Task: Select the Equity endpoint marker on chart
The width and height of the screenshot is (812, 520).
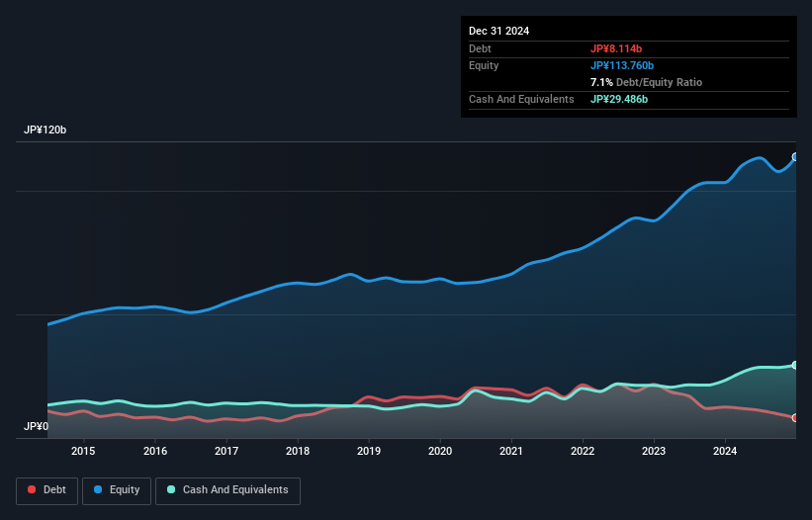Action: coord(795,157)
